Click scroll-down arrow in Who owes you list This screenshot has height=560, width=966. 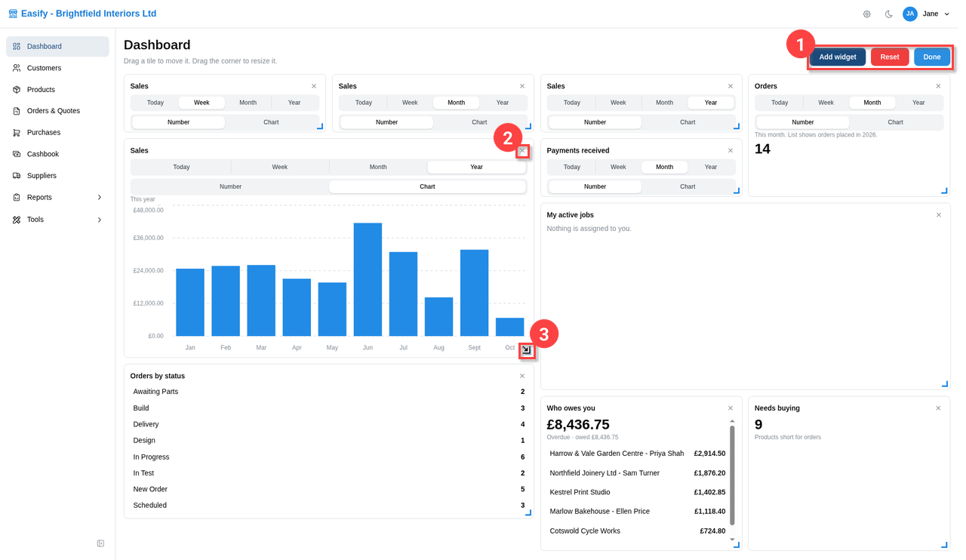point(732,540)
